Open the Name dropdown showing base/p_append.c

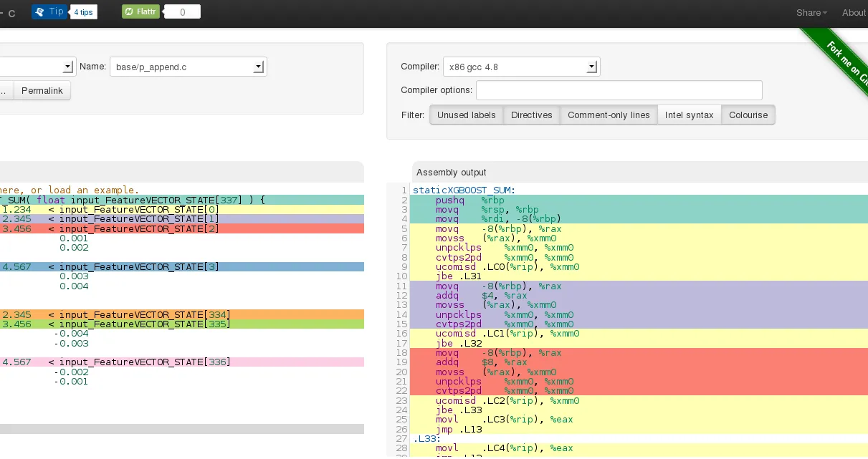tap(188, 67)
